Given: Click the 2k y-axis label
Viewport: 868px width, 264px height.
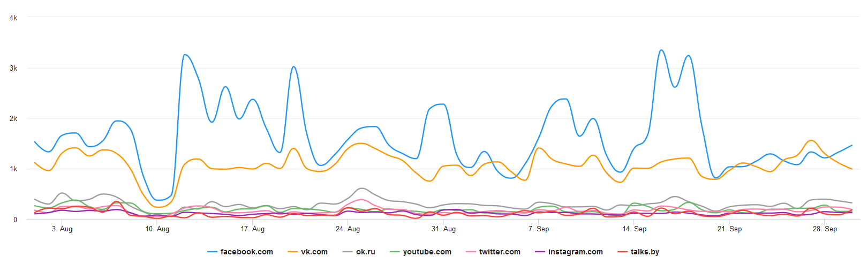Looking at the screenshot, I should [13, 118].
